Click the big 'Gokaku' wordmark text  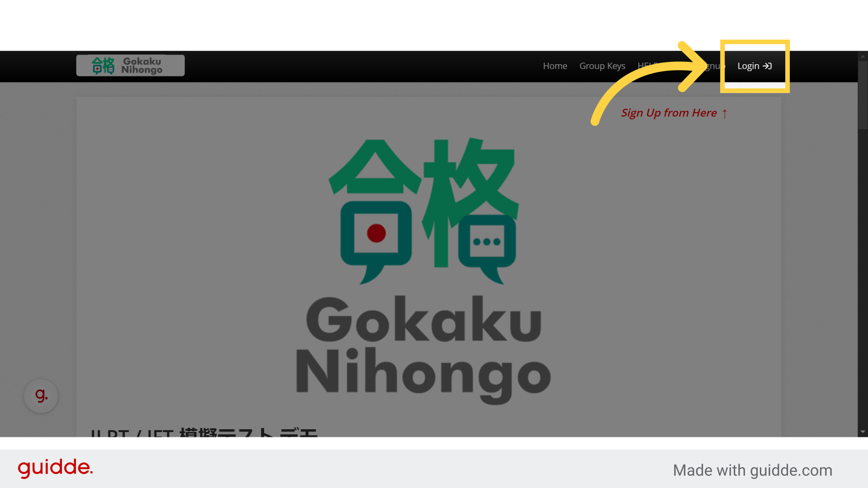click(424, 319)
